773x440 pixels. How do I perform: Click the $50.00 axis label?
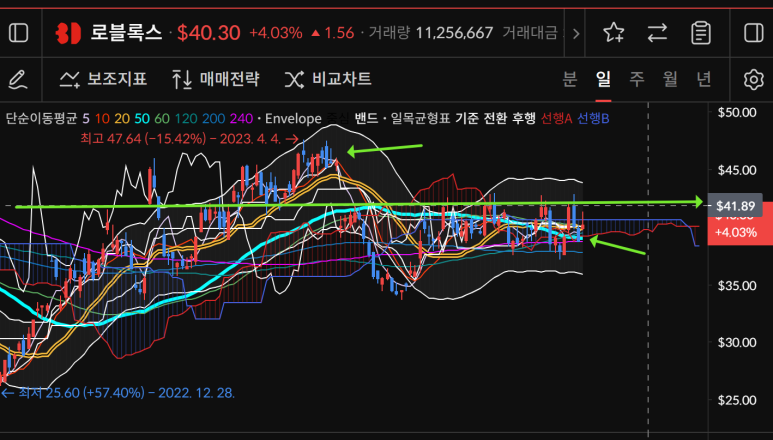[x=737, y=112]
